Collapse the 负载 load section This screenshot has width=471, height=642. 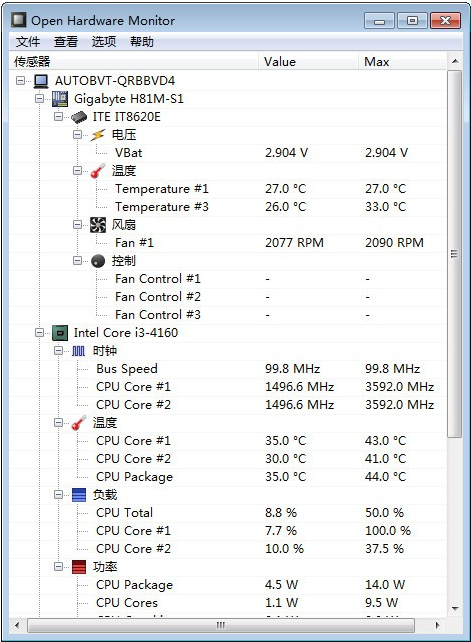(59, 495)
